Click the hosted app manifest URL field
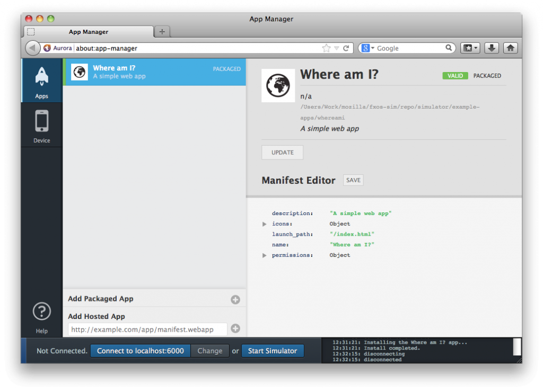This screenshot has width=543, height=392. tap(147, 329)
